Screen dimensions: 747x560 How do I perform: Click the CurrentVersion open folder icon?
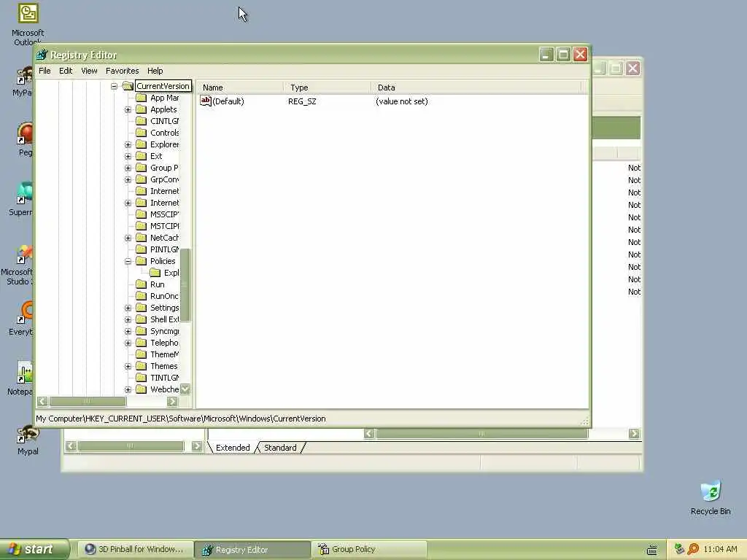pyautogui.click(x=127, y=86)
